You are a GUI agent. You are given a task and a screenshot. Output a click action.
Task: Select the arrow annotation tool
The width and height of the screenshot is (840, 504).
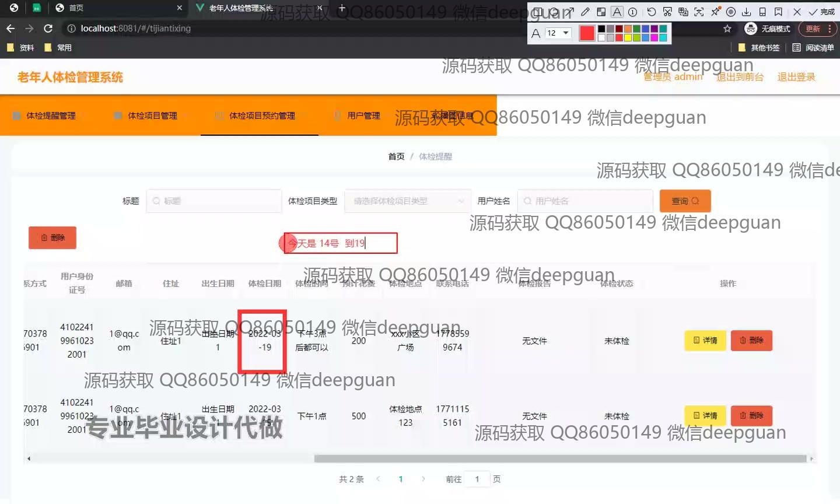569,12
